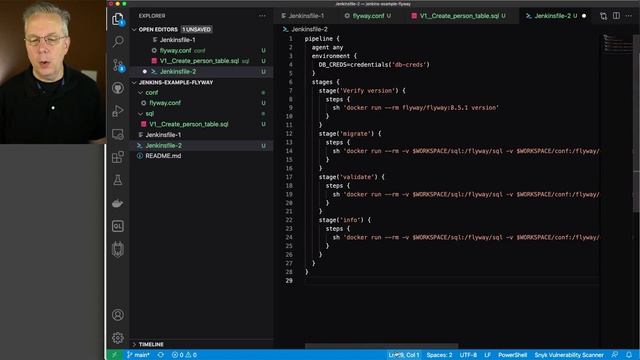Open Remote Explorer icon

pos(118,134)
